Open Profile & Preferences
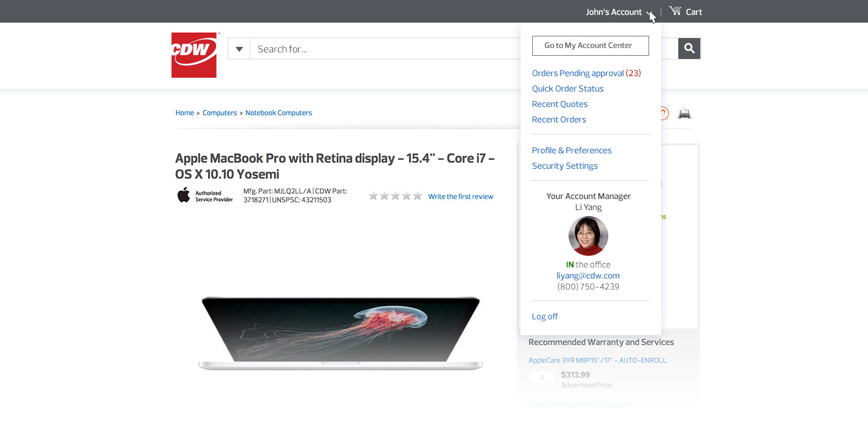Image resolution: width=868 pixels, height=446 pixels. [571, 151]
